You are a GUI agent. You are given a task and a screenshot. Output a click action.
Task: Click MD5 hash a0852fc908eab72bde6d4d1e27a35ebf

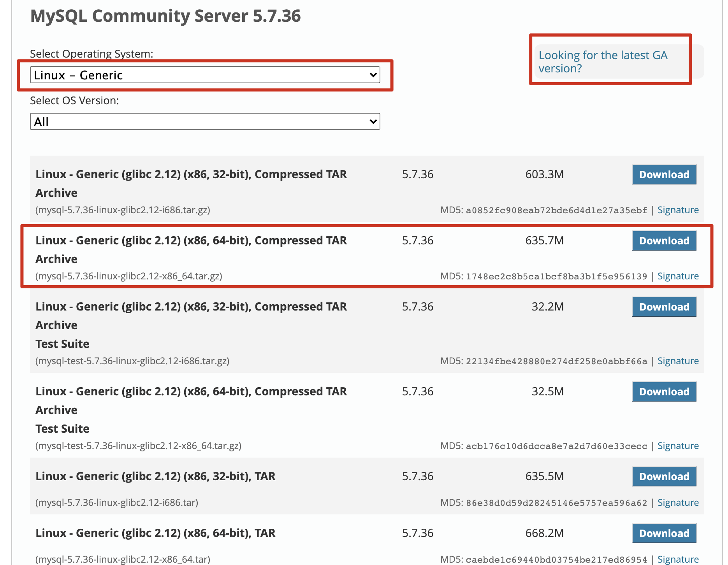coord(556,211)
